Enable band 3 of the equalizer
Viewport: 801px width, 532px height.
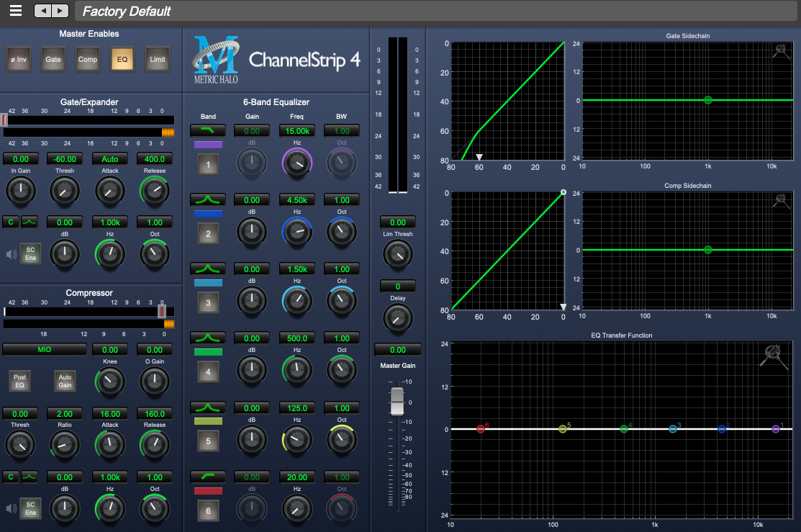[x=208, y=302]
